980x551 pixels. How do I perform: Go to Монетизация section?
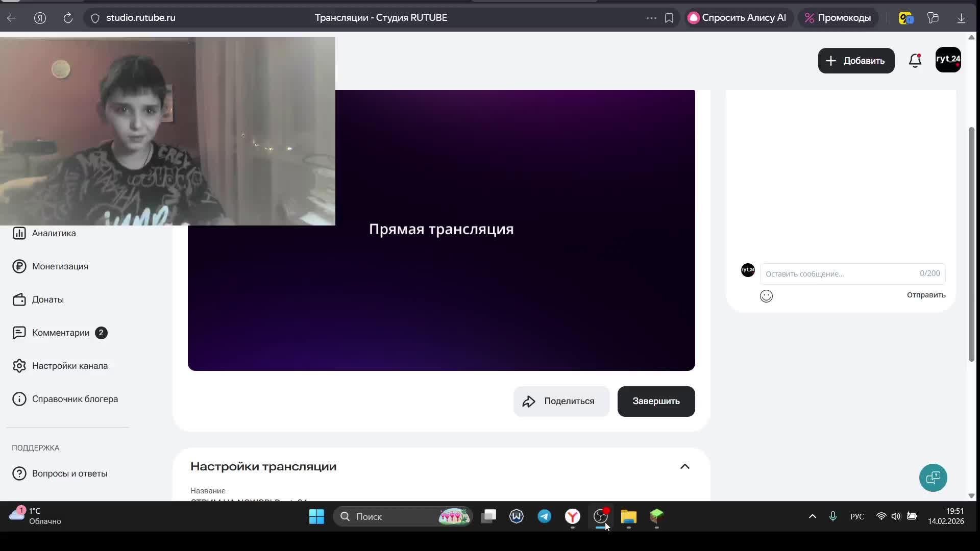[x=60, y=266]
